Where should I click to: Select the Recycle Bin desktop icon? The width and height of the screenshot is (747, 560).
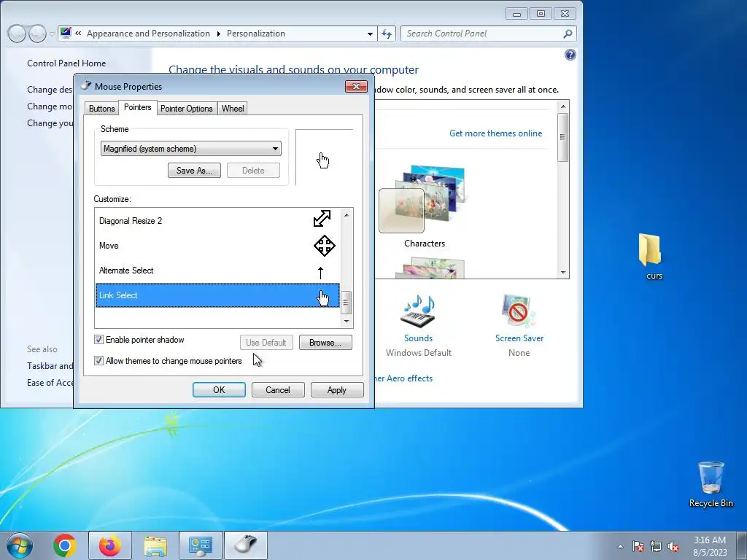[x=711, y=484]
